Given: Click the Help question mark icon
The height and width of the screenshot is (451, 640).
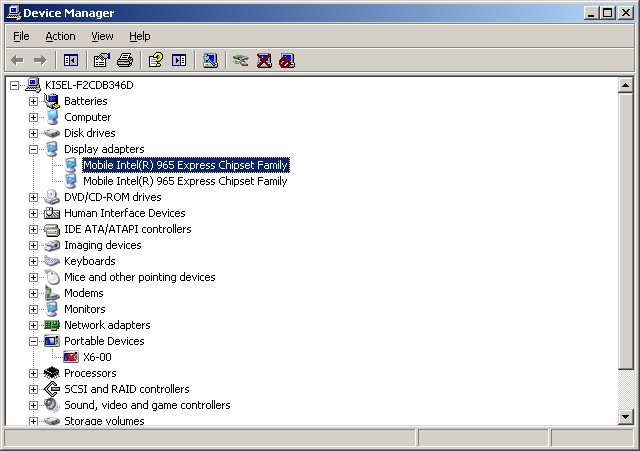Looking at the screenshot, I should [156, 61].
